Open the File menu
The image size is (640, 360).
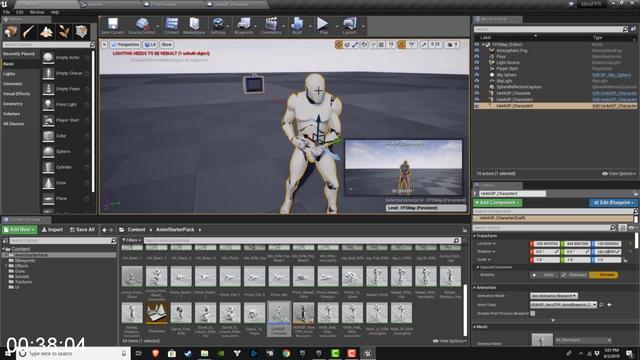(6, 12)
